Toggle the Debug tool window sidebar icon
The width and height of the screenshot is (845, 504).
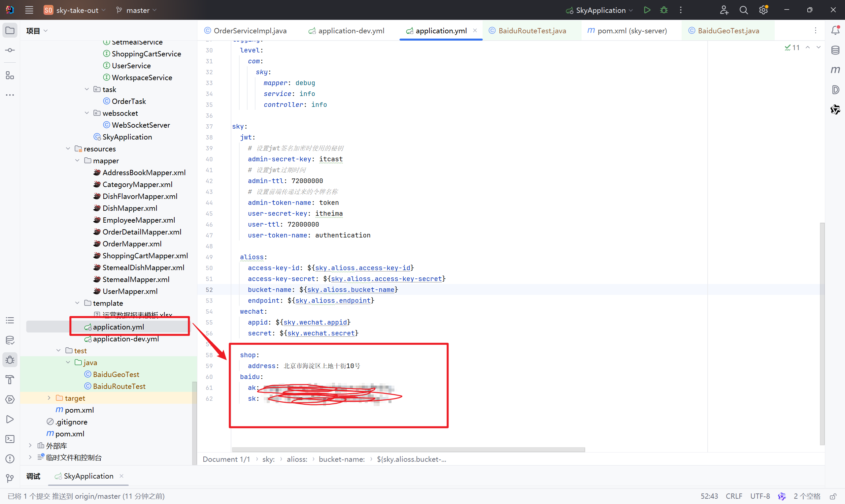pos(10,360)
